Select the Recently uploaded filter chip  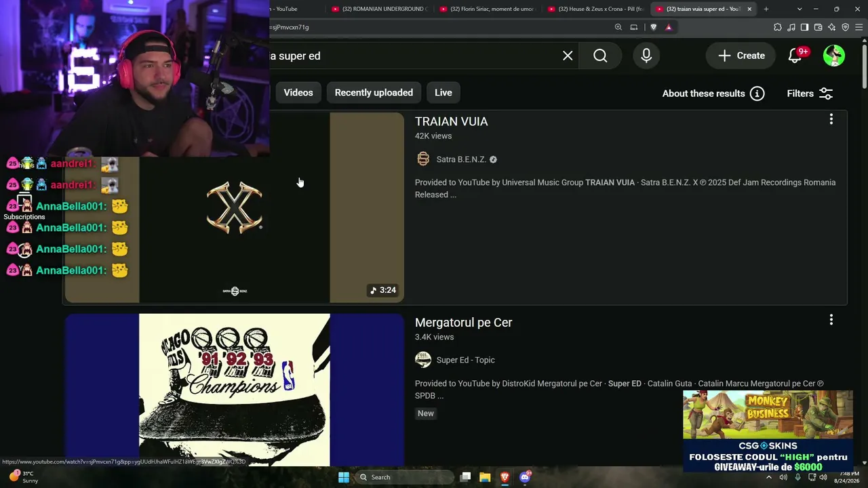374,93
